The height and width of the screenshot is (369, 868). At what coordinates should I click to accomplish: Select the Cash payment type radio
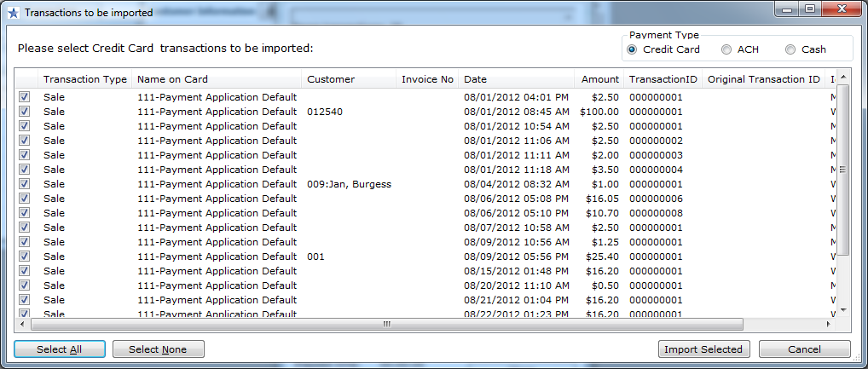pyautogui.click(x=790, y=49)
